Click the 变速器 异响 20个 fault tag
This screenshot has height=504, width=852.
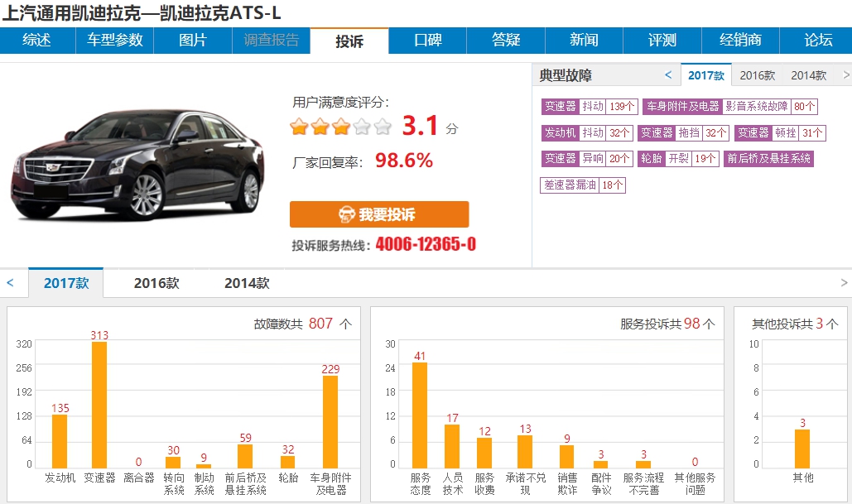587,159
